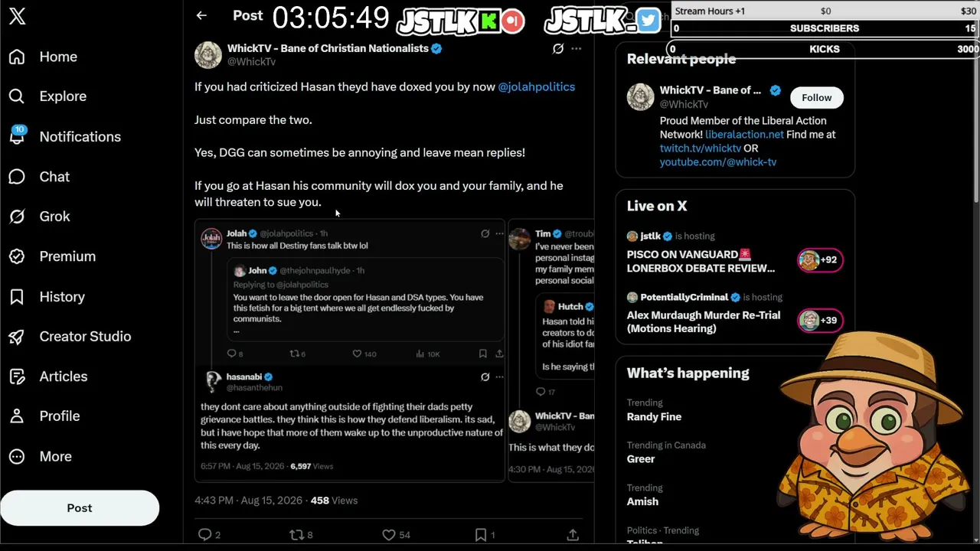
Task: Click the John @thejohnpaulhyde reply author
Action: pyautogui.click(x=257, y=270)
